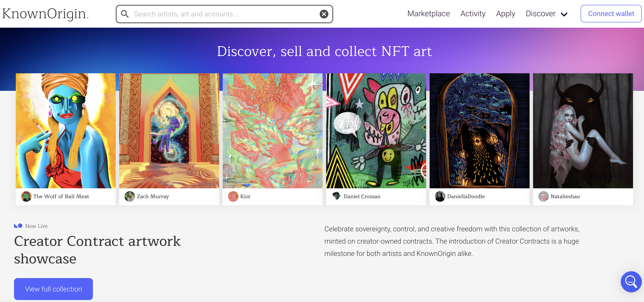
Task: Click The Wolf of Ball Meat avatar
Action: click(x=26, y=196)
